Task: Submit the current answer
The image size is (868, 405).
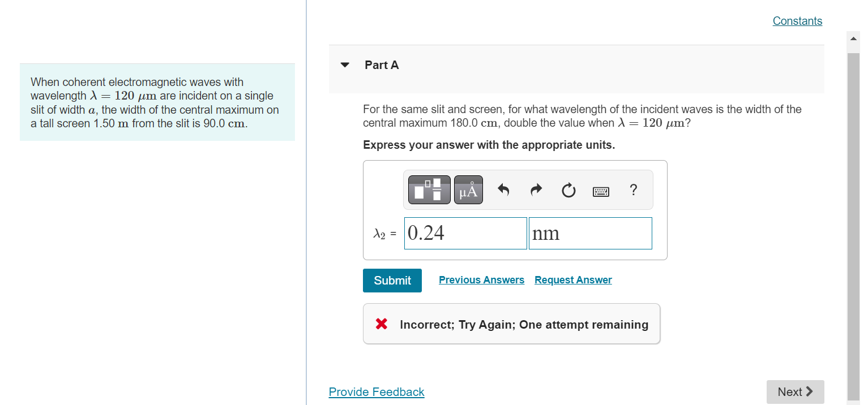Action: point(392,280)
